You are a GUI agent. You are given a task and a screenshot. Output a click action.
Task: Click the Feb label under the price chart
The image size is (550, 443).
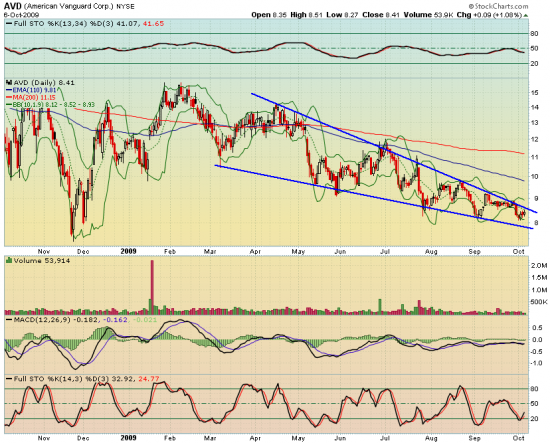(x=170, y=251)
